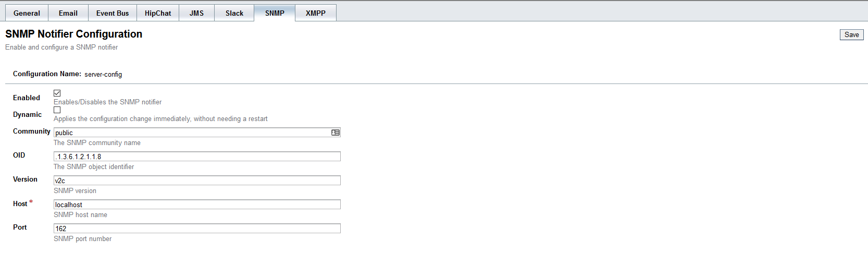868x275 pixels.
Task: Click the Version input field
Action: [197, 181]
